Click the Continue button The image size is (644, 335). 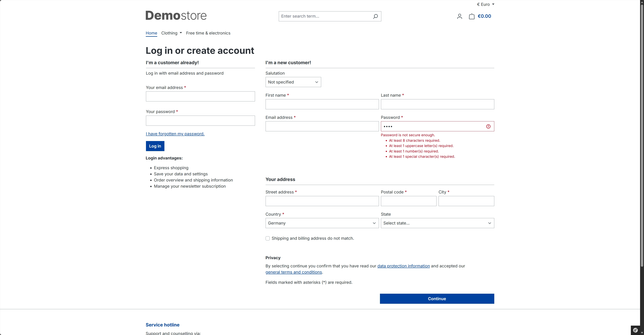click(x=437, y=299)
